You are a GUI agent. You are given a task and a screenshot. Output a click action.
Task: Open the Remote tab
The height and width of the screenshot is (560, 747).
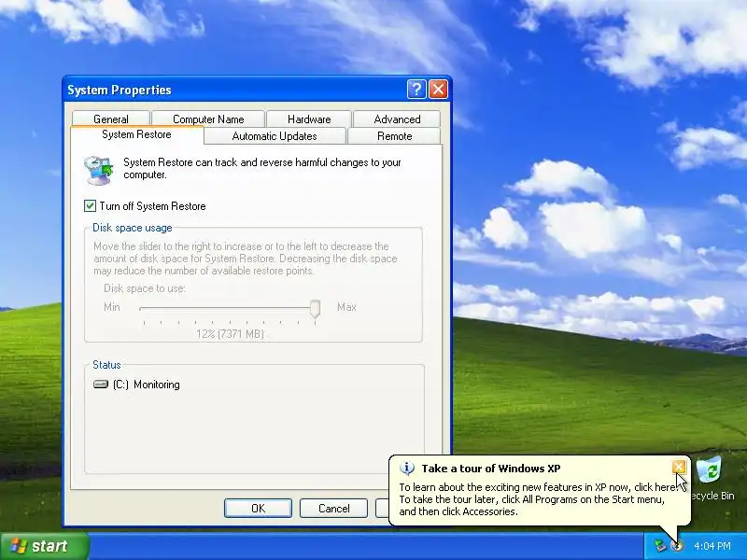pyautogui.click(x=394, y=136)
